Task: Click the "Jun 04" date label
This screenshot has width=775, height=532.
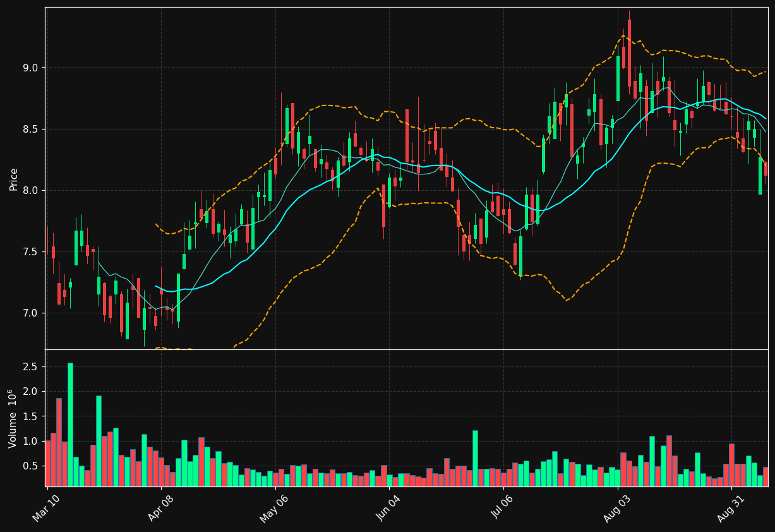Action: [388, 507]
